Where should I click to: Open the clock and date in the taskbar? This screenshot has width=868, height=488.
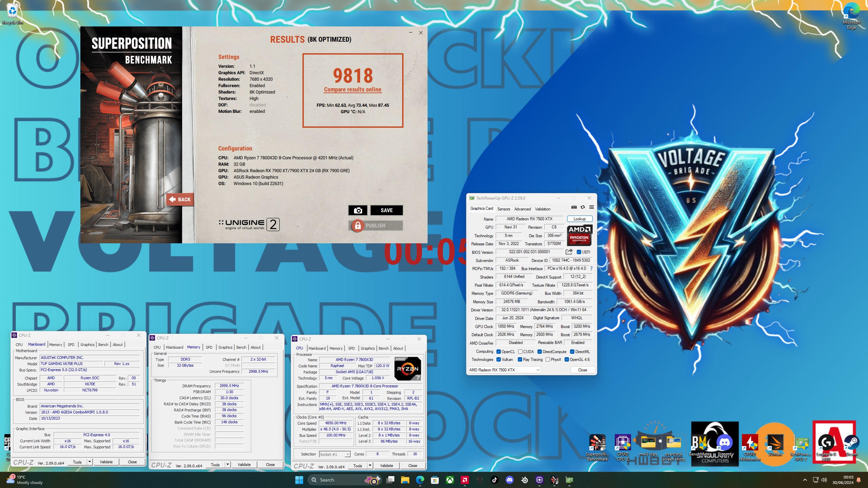843,480
